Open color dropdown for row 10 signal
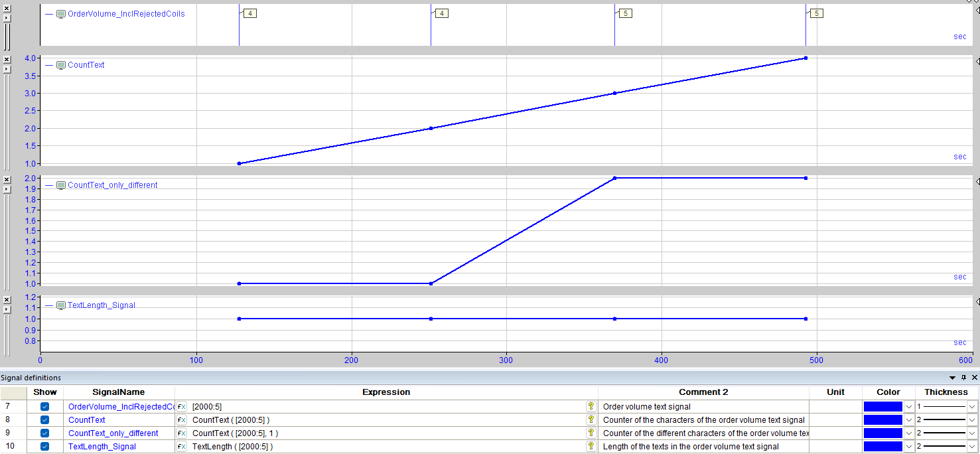 (x=909, y=447)
